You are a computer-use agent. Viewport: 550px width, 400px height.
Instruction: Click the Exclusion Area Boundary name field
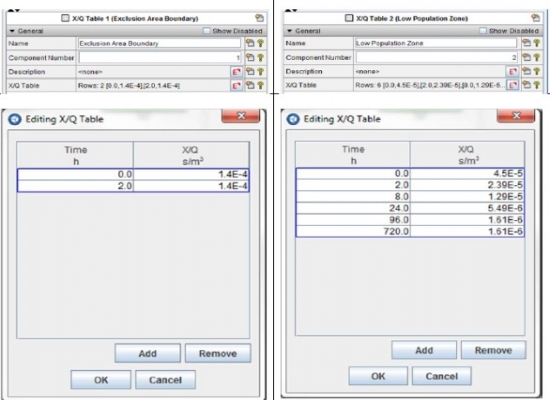point(159,44)
